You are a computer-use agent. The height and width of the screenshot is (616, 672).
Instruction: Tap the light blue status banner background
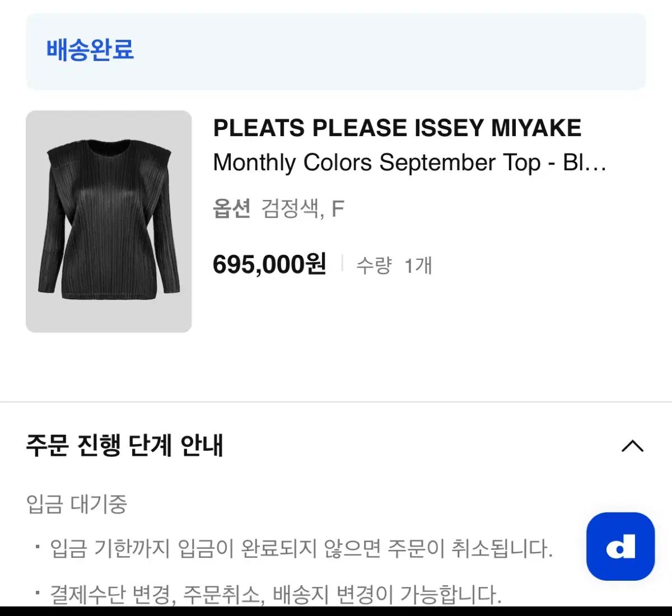pyautogui.click(x=392, y=50)
